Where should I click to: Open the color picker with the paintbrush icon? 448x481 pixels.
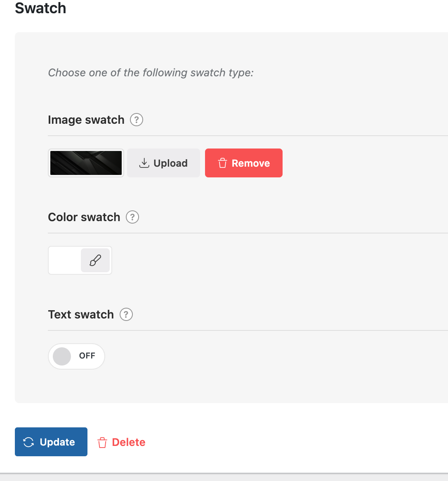[x=95, y=260]
